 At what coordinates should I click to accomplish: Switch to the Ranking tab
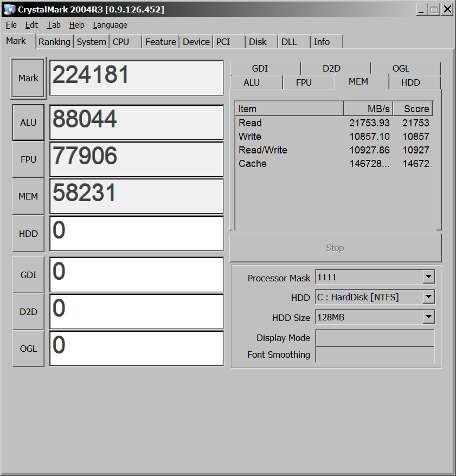54,42
